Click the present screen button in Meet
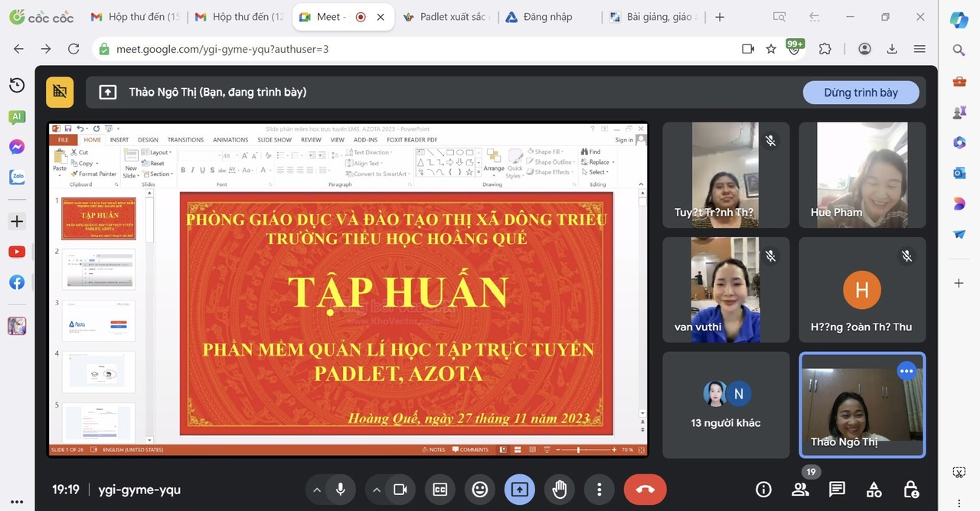 coord(520,490)
